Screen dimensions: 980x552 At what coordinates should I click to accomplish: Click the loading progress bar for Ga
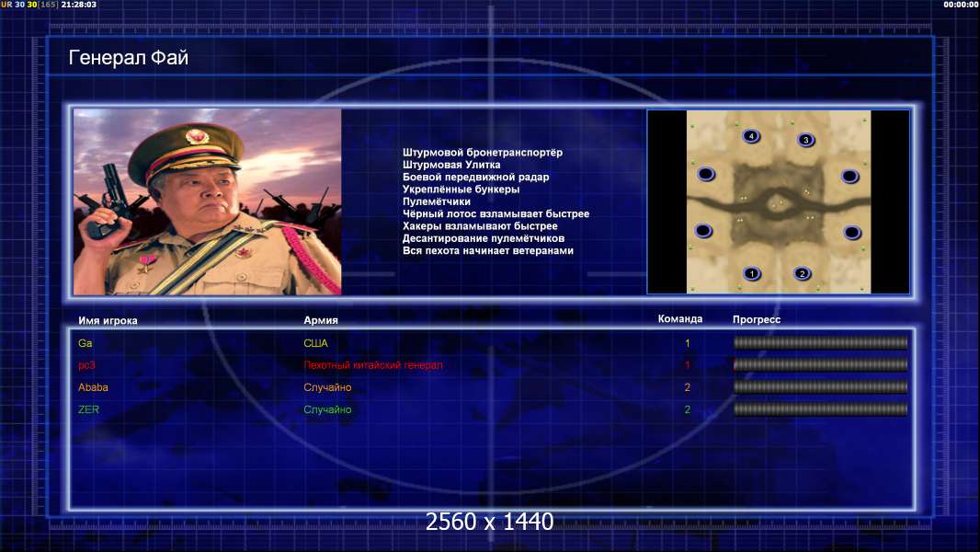click(820, 342)
